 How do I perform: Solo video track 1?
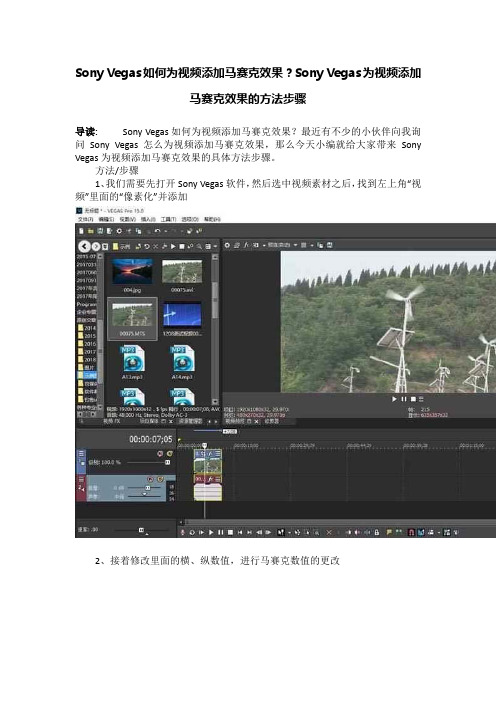point(170,454)
